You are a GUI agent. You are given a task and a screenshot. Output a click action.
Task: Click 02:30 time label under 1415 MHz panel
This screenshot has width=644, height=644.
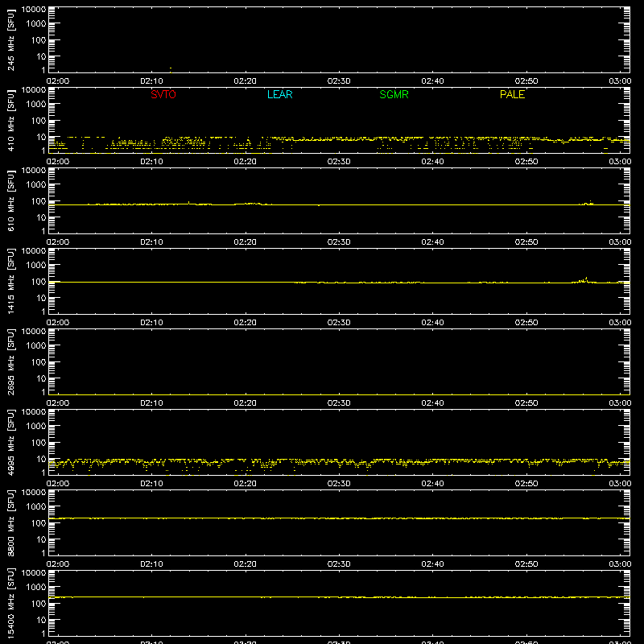[339, 323]
